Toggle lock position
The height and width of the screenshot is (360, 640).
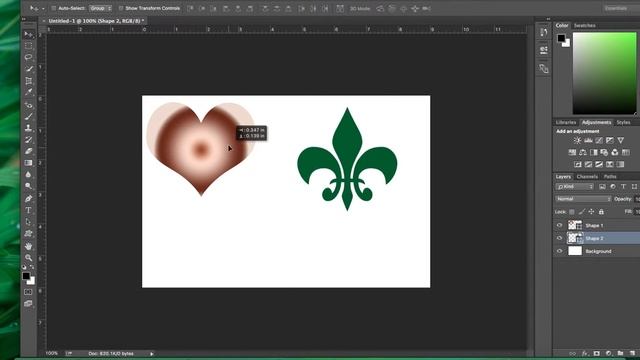point(591,212)
